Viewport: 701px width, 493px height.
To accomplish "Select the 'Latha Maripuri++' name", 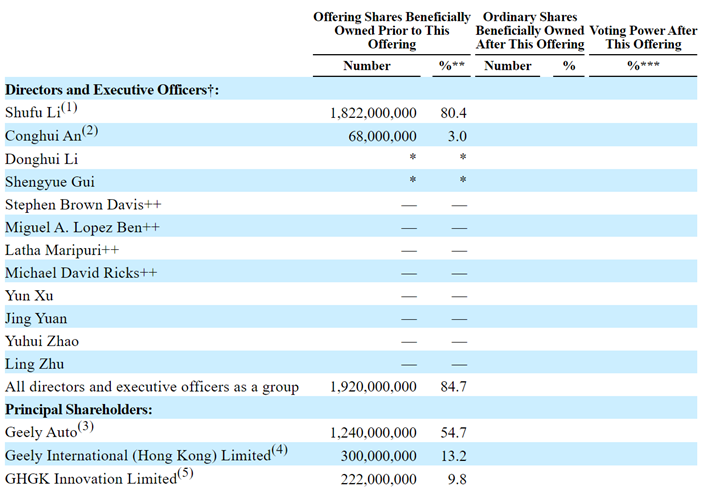I will pos(62,250).
